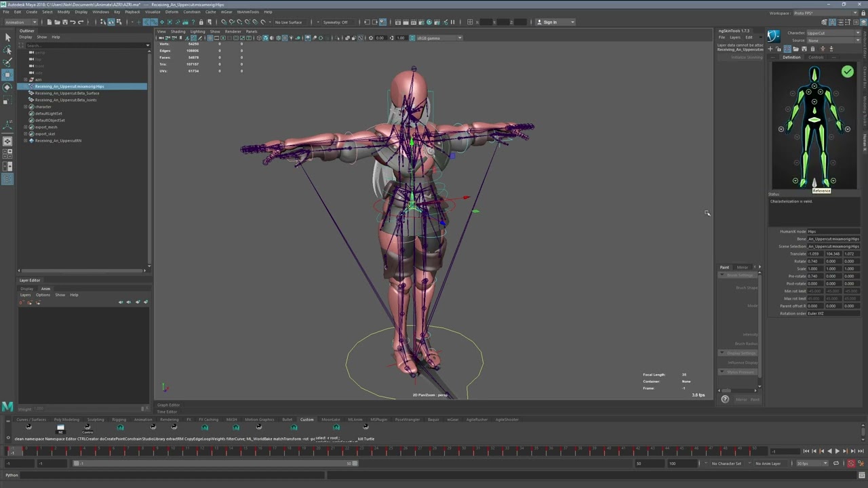Open the Deform menu
This screenshot has height=488, width=868.
(x=172, y=12)
